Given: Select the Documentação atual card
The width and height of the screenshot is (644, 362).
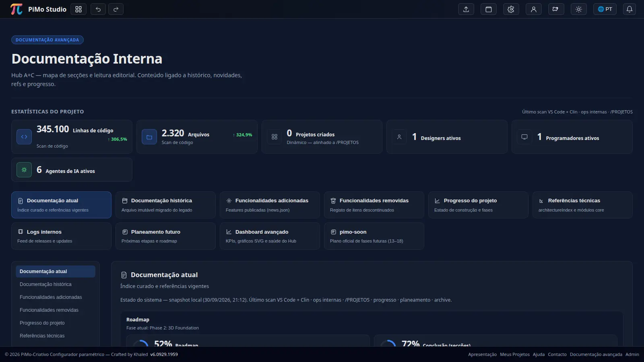Looking at the screenshot, I should pos(61,205).
